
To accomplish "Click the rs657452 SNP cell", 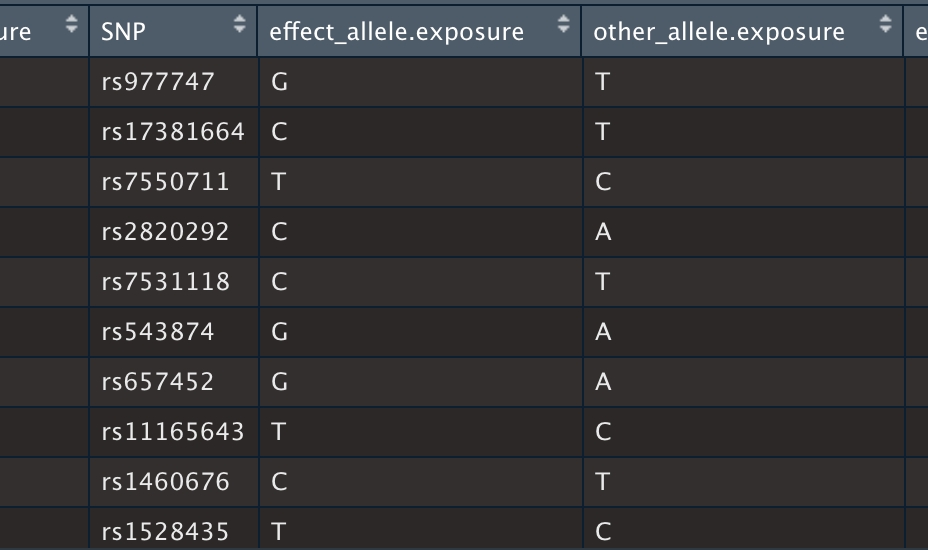I will [x=158, y=382].
